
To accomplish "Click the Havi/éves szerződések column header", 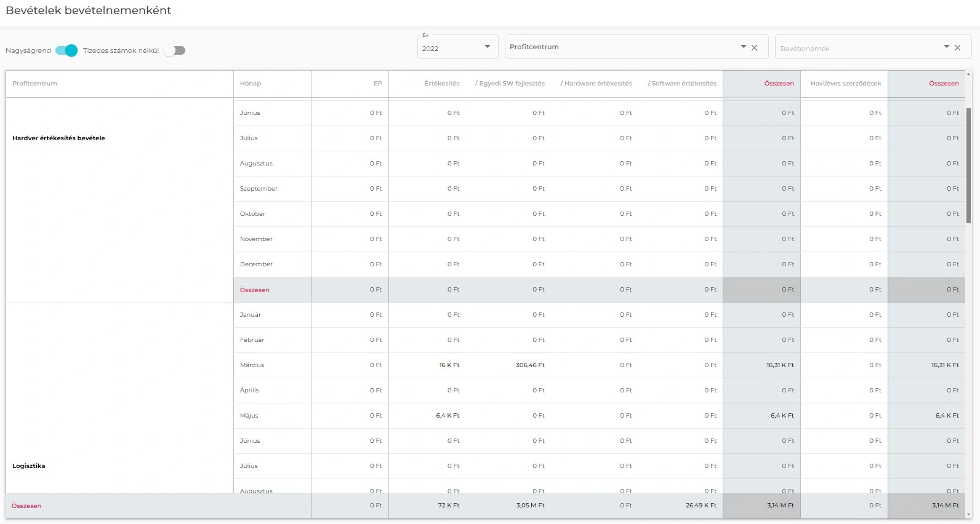I will tap(845, 84).
